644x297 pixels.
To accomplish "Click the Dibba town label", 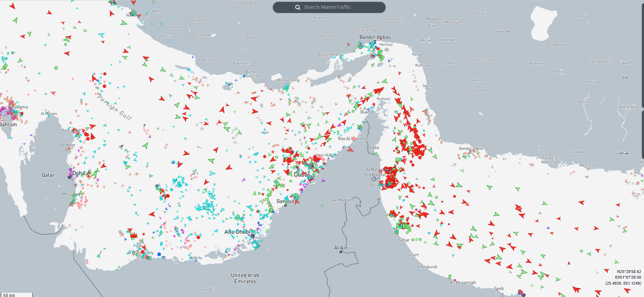I will coord(374,148).
